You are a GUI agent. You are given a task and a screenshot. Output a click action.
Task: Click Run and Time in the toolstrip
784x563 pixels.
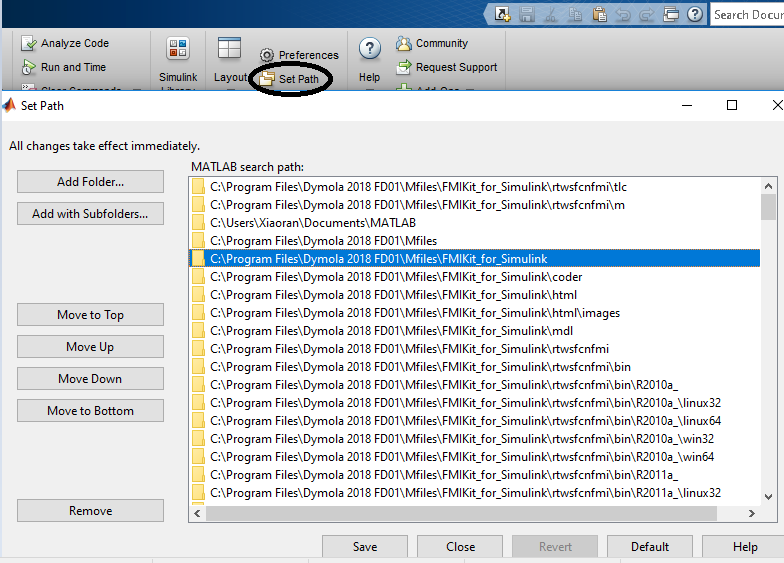pos(64,67)
